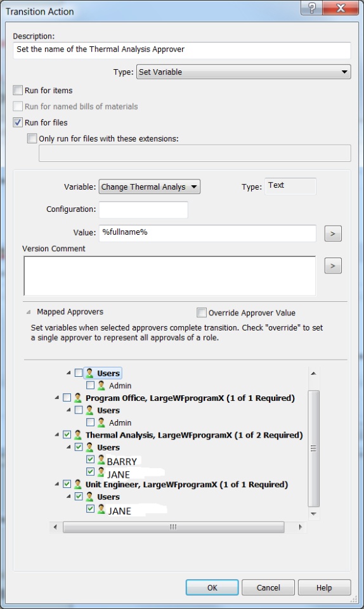Select the BARRY tree row text

122,461
